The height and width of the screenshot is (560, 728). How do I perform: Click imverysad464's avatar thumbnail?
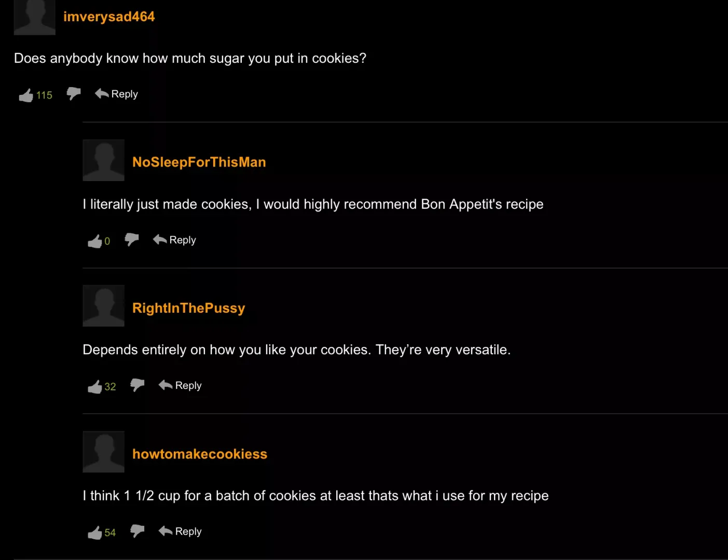(34, 17)
